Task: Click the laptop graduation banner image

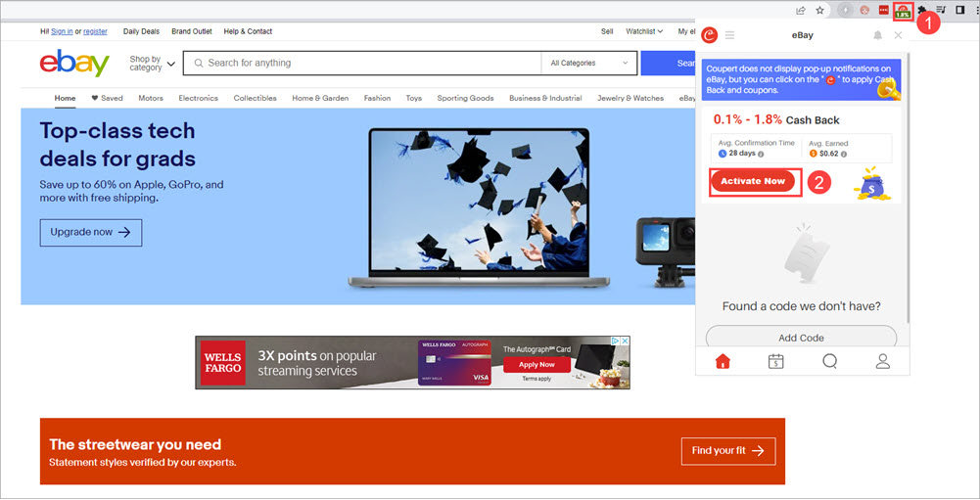Action: pos(479,208)
